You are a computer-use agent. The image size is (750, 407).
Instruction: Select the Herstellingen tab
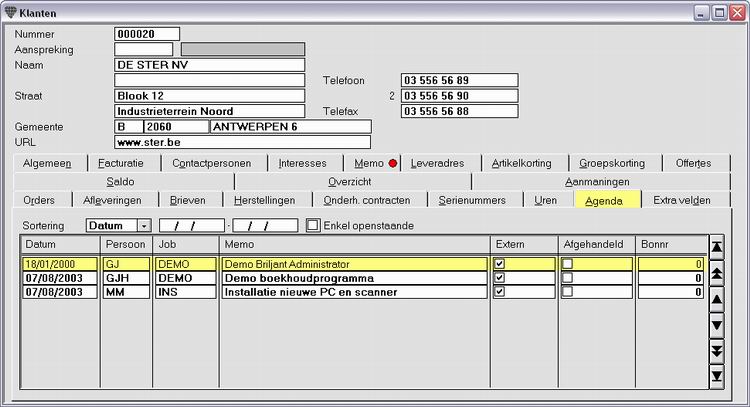pos(265,200)
